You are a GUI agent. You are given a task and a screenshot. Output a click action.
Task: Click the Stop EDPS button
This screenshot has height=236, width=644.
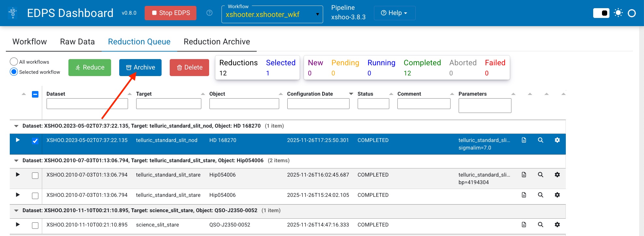[x=171, y=13]
